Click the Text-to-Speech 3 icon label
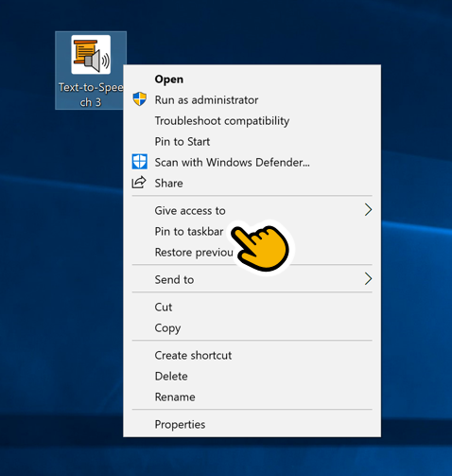 (x=91, y=95)
